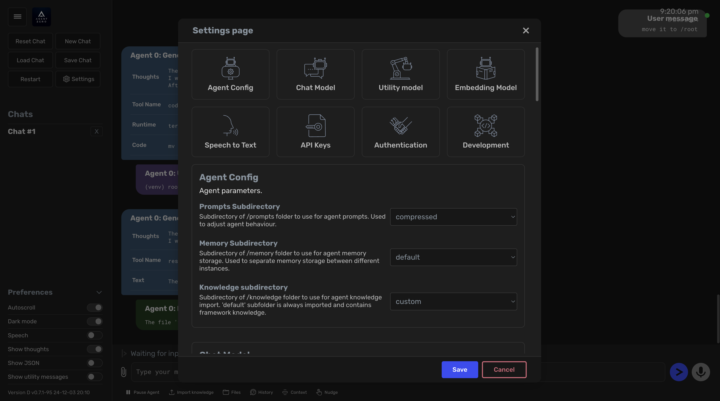
Task: Click the Cancel button in settings
Action: [504, 369]
